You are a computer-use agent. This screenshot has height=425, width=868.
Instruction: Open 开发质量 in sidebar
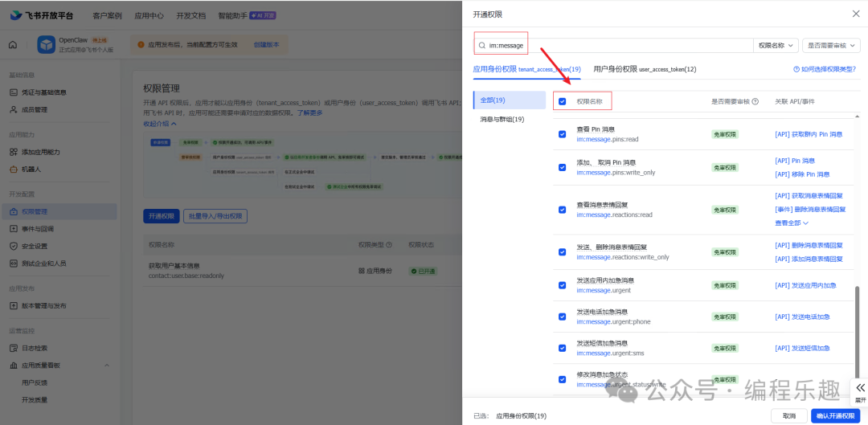34,399
